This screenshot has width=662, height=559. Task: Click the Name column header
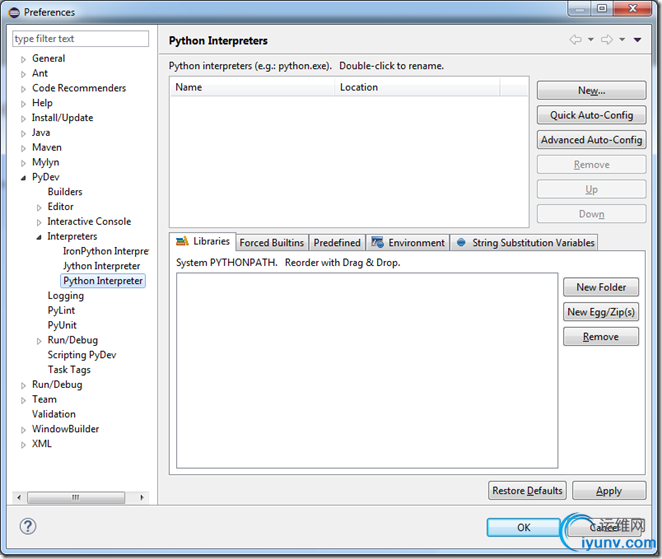pyautogui.click(x=252, y=87)
